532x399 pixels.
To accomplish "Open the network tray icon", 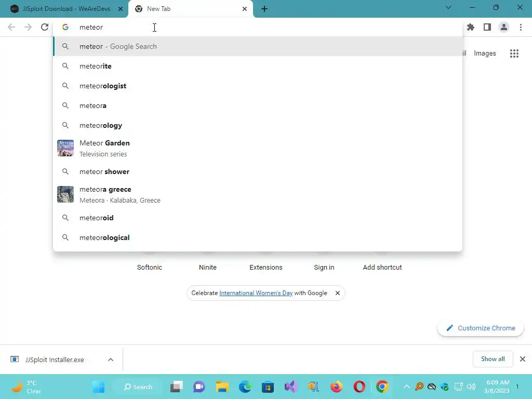I will pos(458,387).
